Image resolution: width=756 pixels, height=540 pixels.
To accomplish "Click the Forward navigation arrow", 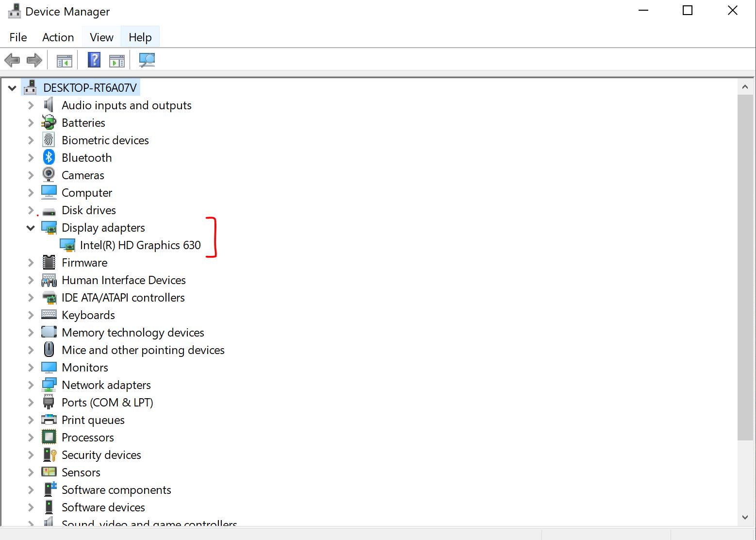I will [x=34, y=60].
